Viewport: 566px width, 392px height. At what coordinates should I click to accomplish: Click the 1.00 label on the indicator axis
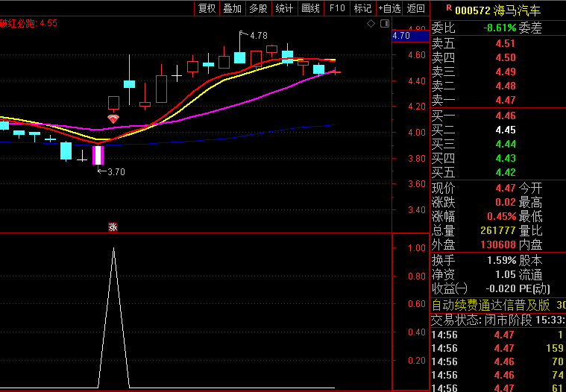click(417, 248)
